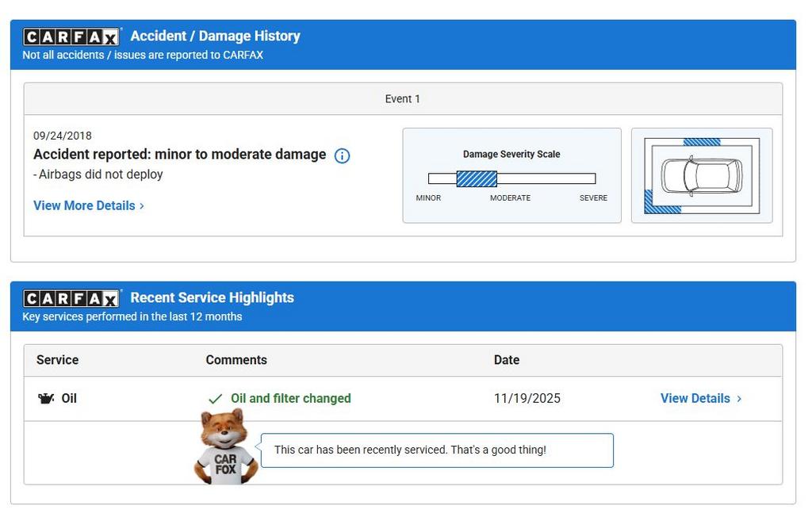Click the info icon beside accident reported
The width and height of the screenshot is (812, 521).
click(342, 156)
